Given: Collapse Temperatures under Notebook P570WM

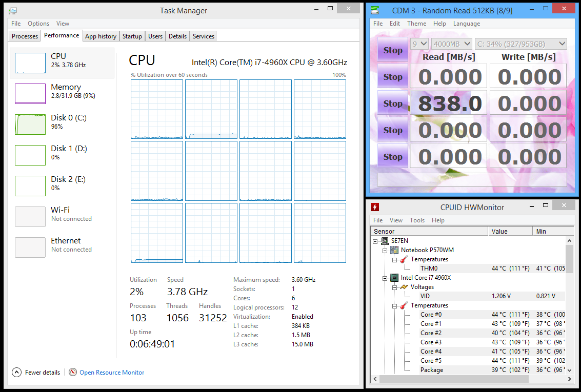Looking at the screenshot, I should [x=395, y=260].
